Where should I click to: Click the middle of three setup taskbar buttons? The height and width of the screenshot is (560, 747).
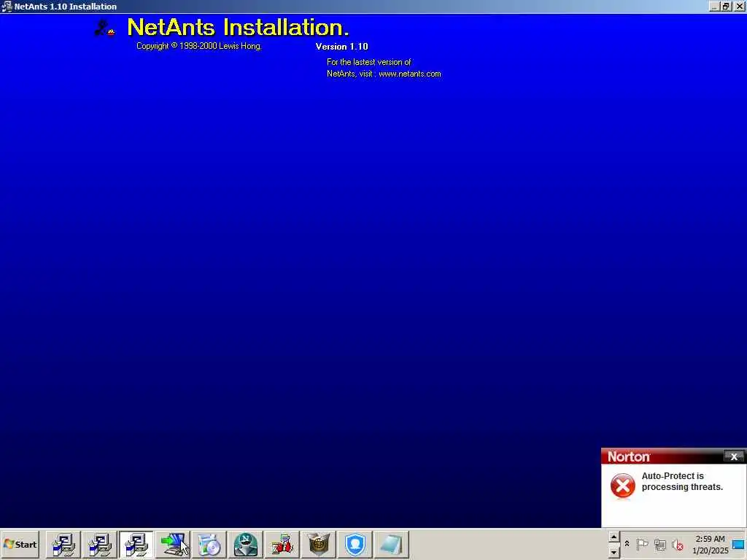[100, 545]
